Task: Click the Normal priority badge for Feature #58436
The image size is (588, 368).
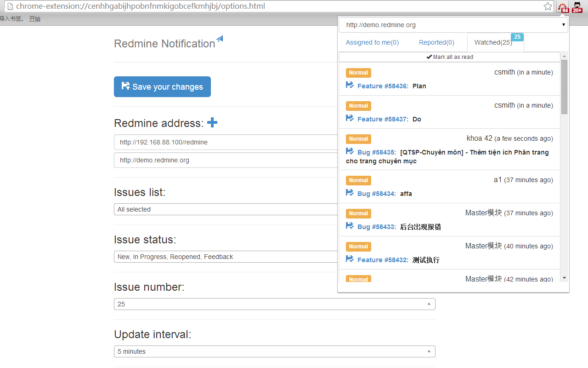Action: coord(358,73)
